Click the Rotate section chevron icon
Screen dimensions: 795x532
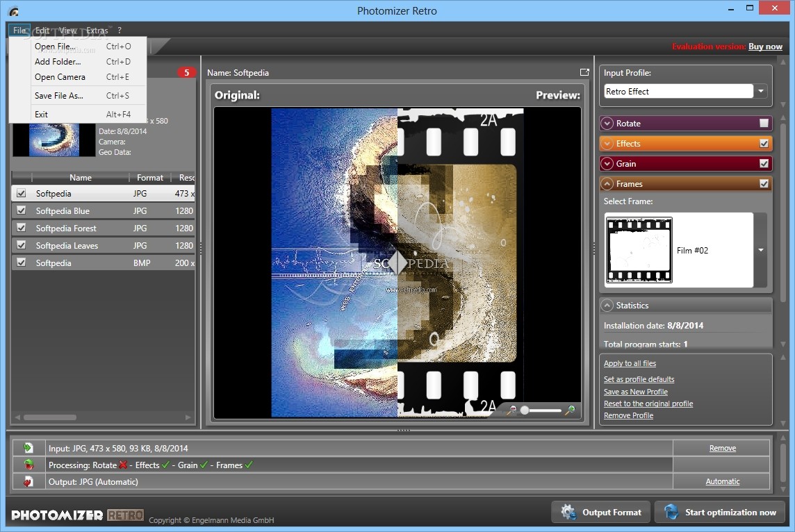pyautogui.click(x=607, y=123)
